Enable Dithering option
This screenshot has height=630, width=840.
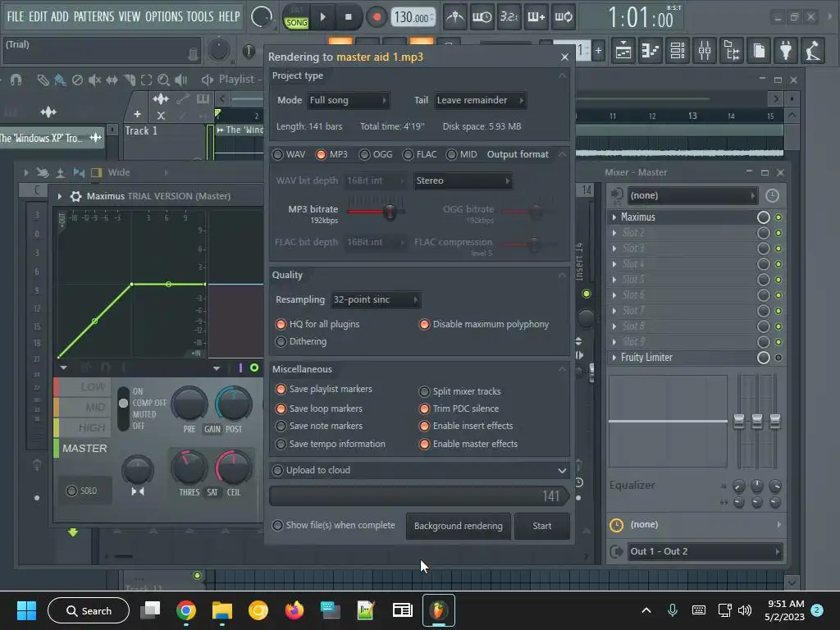[300, 341]
